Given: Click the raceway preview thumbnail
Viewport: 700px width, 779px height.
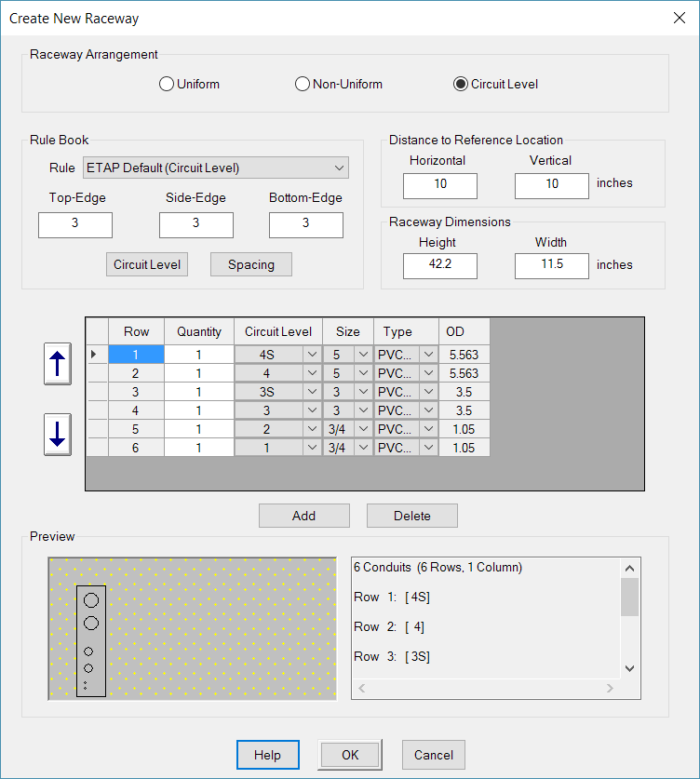Looking at the screenshot, I should 192,628.
